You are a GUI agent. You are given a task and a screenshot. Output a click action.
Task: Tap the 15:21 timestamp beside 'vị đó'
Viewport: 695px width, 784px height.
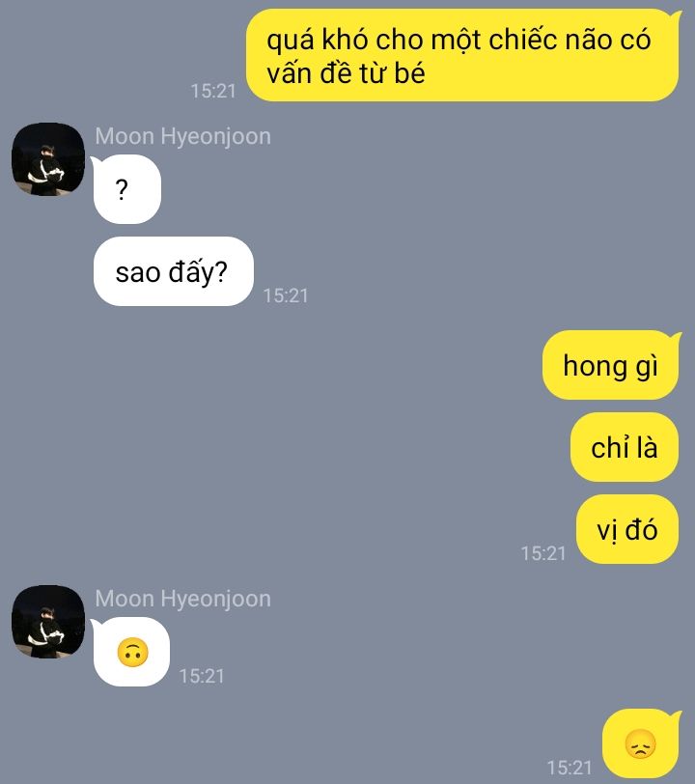coord(543,553)
